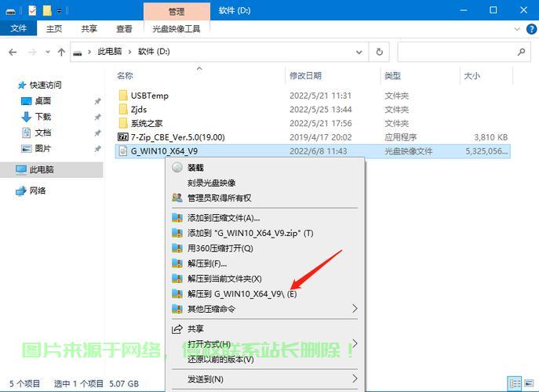Unpin 桌面 via its pin icon
The height and width of the screenshot is (392, 539).
(97, 101)
